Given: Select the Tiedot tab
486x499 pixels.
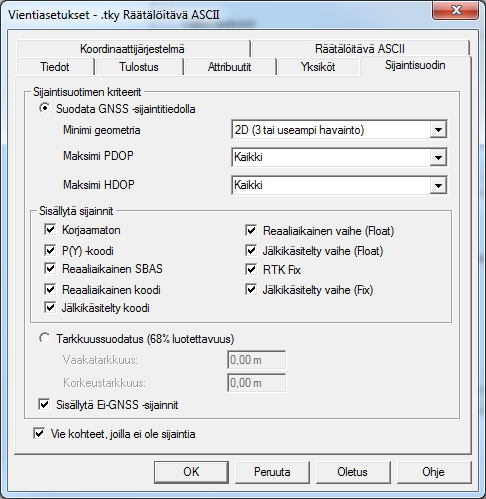Looking at the screenshot, I should (x=55, y=67).
